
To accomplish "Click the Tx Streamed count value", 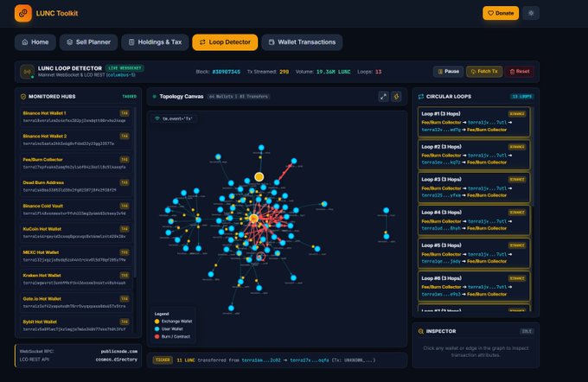I will (284, 72).
